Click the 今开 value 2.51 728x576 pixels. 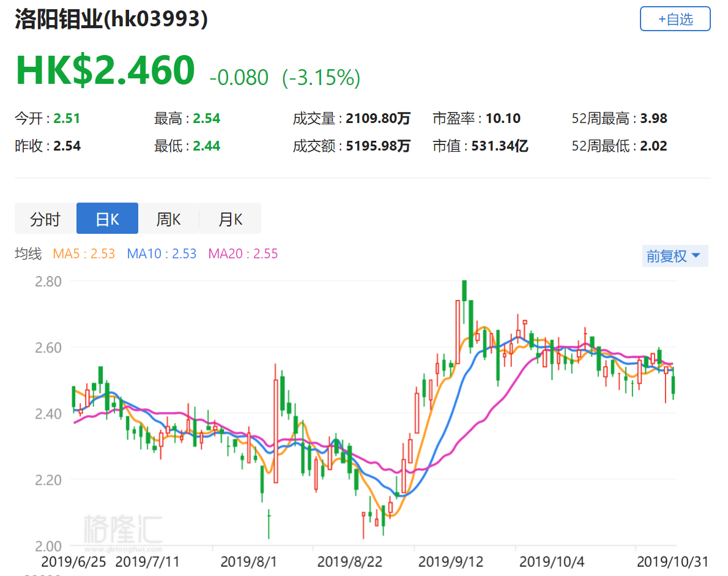pos(67,119)
